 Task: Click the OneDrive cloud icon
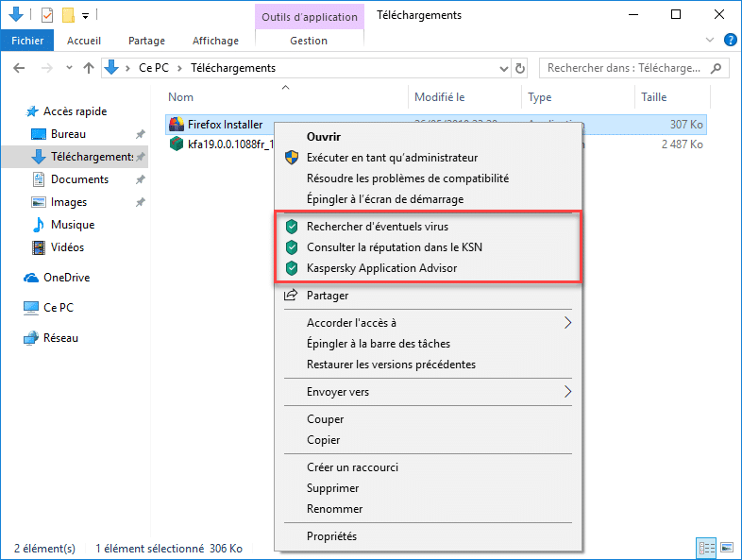point(31,278)
